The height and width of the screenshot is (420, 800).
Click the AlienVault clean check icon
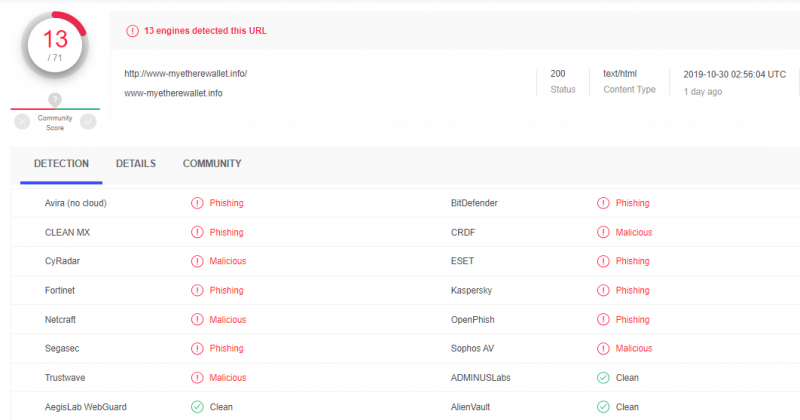pos(603,407)
